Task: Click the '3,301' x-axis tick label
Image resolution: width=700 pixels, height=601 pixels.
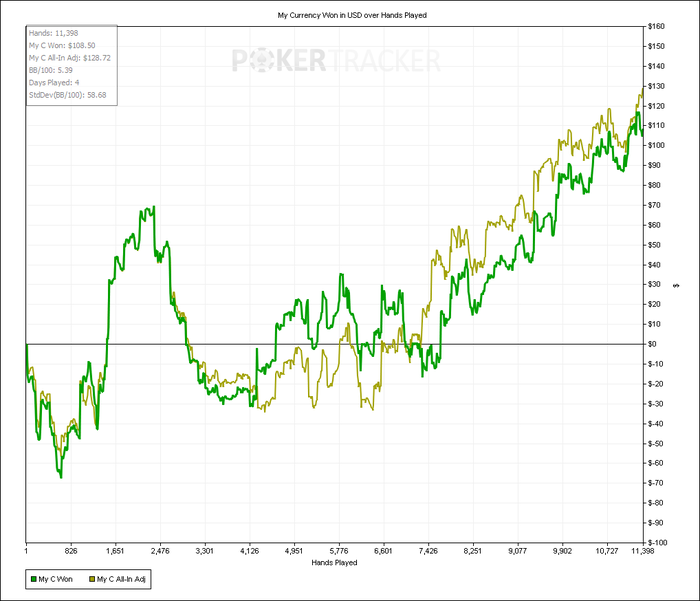Action: (204, 551)
